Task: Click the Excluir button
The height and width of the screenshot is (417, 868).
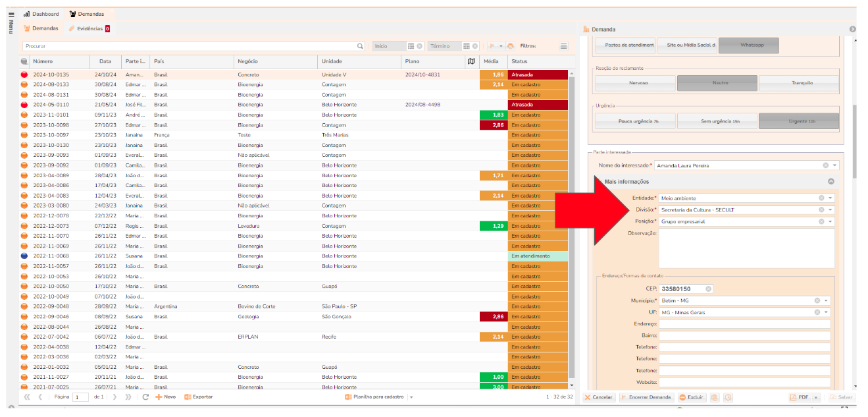Action: 691,397
